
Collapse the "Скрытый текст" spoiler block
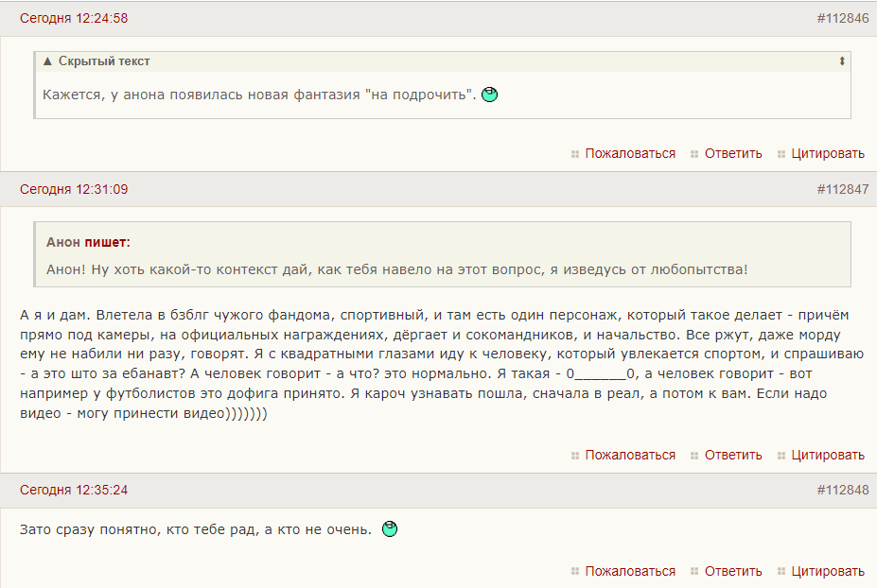[x=96, y=61]
